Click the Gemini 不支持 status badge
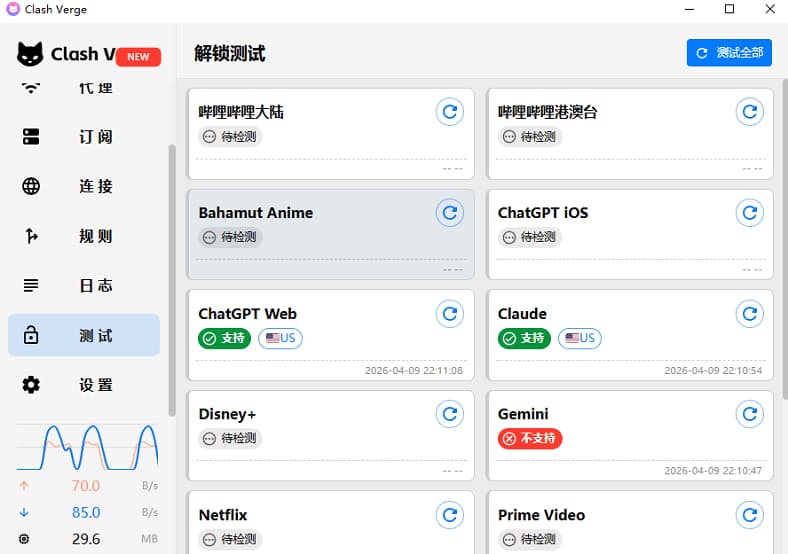 tap(530, 438)
